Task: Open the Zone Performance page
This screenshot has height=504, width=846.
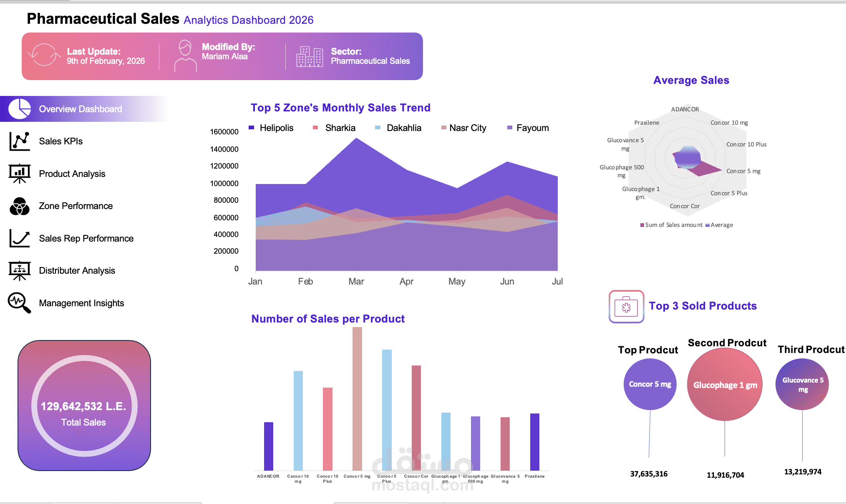Action: tap(76, 206)
